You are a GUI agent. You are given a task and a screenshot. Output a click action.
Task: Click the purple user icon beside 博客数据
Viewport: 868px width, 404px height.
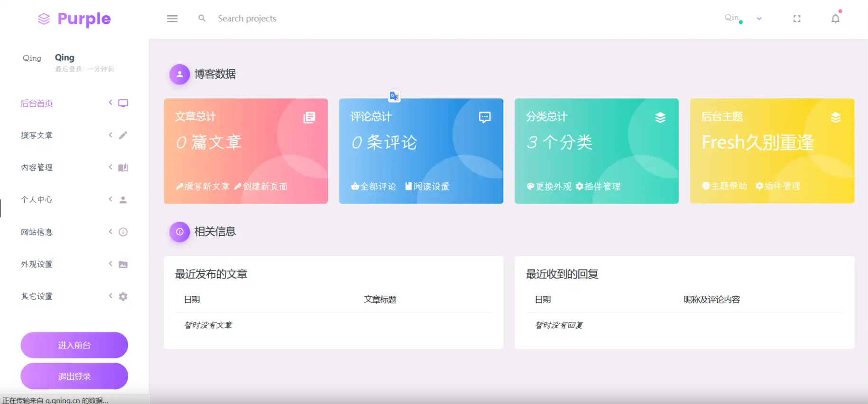[180, 74]
